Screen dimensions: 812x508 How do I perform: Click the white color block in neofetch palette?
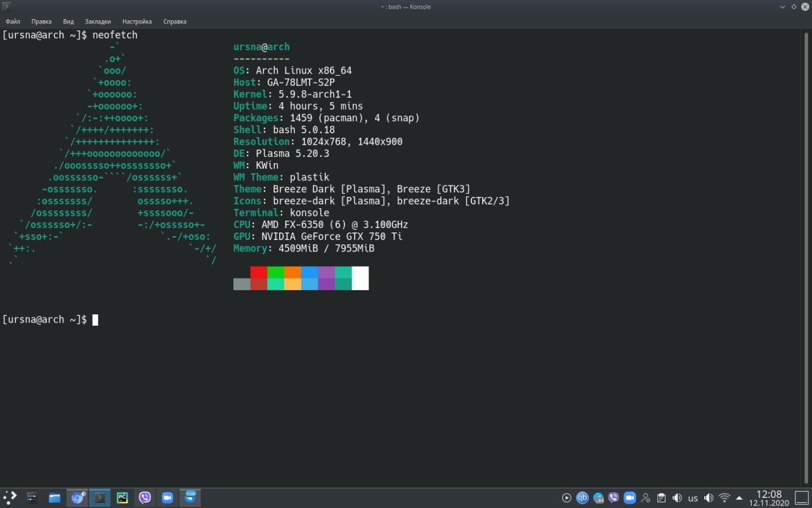click(360, 278)
